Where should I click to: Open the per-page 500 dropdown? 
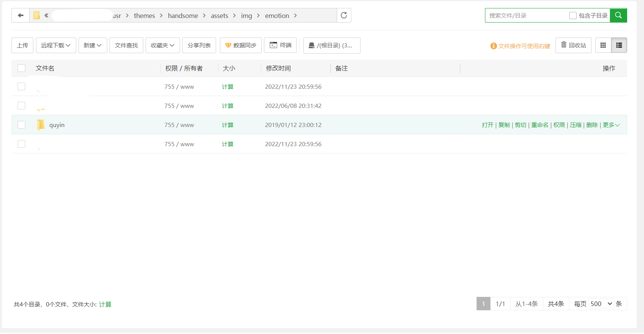(x=601, y=304)
